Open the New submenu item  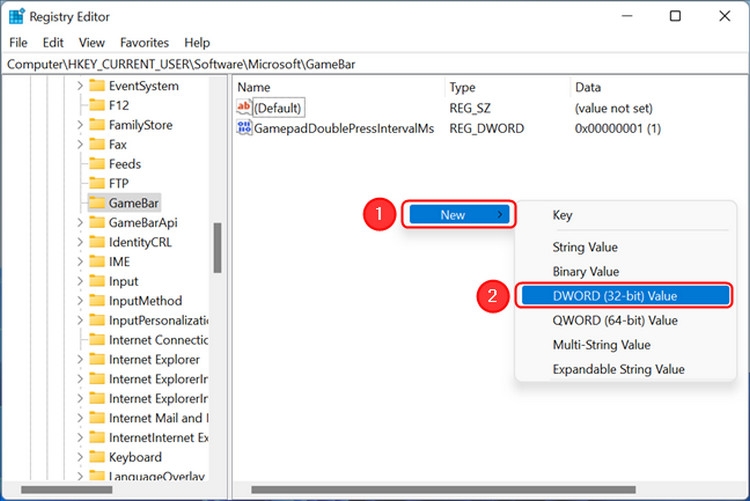458,214
